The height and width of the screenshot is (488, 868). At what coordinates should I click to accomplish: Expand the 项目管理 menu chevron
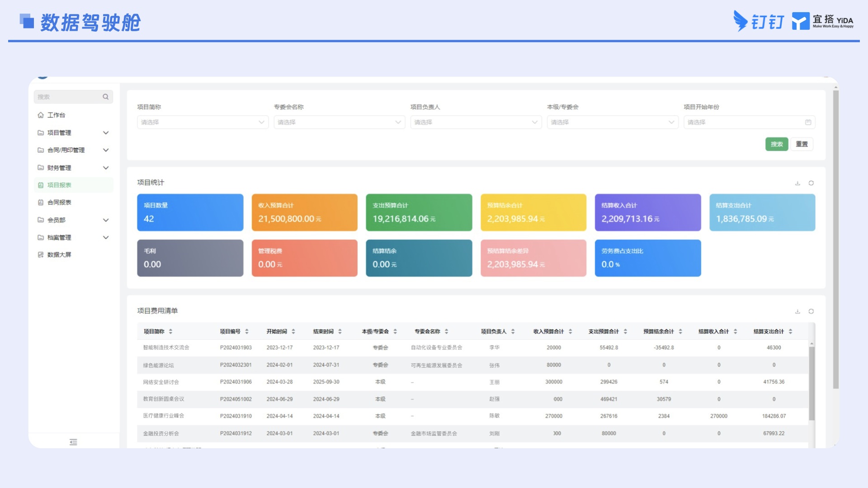click(106, 132)
